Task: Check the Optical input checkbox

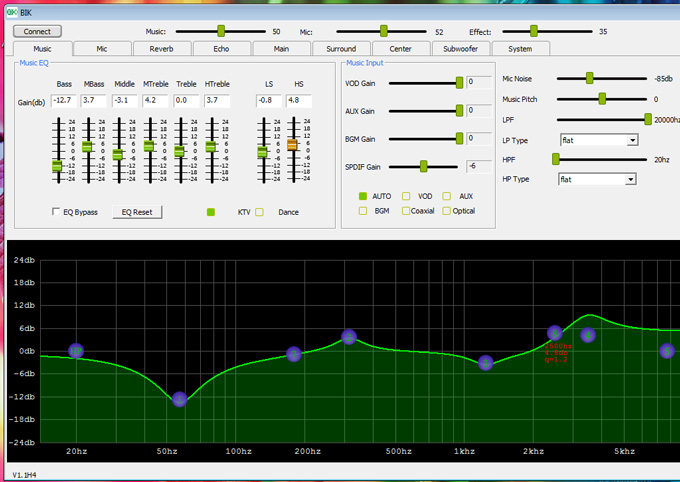Action: coord(447,211)
